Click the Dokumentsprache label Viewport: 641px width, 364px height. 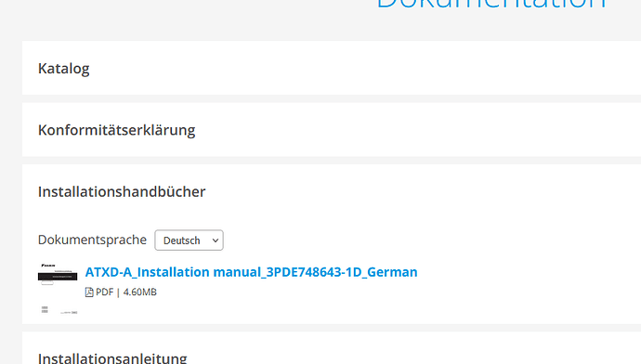pyautogui.click(x=92, y=240)
